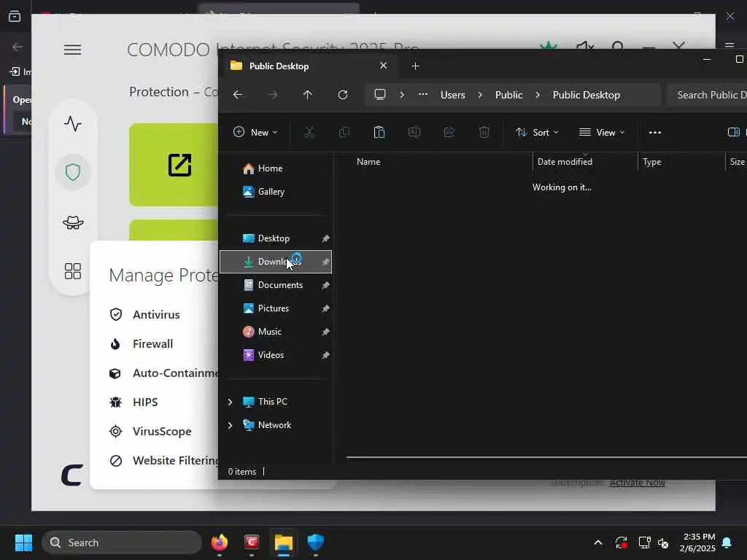Open Firefox from the taskbar

tap(220, 542)
